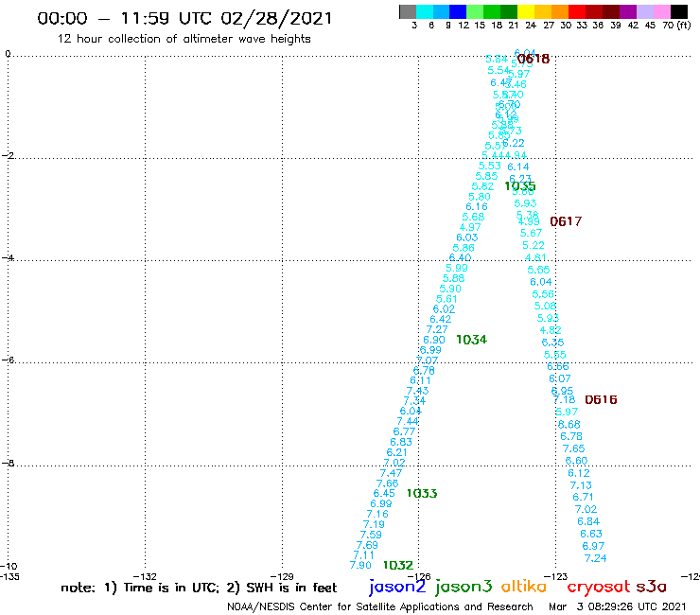Click the 0617 pass time label
The height and width of the screenshot is (615, 700).
point(566,221)
